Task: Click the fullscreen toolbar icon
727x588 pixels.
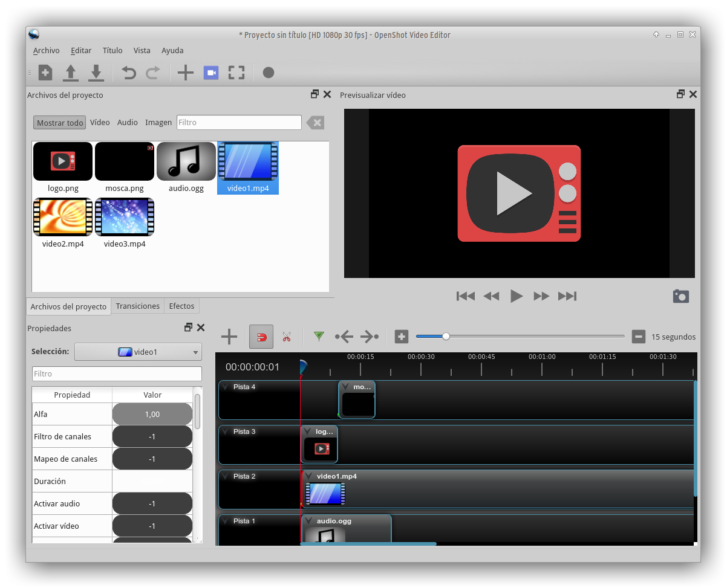Action: click(x=236, y=73)
